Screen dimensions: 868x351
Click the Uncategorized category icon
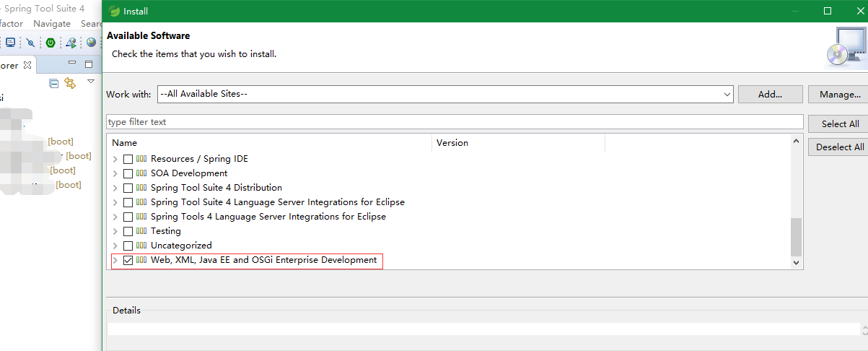point(141,246)
